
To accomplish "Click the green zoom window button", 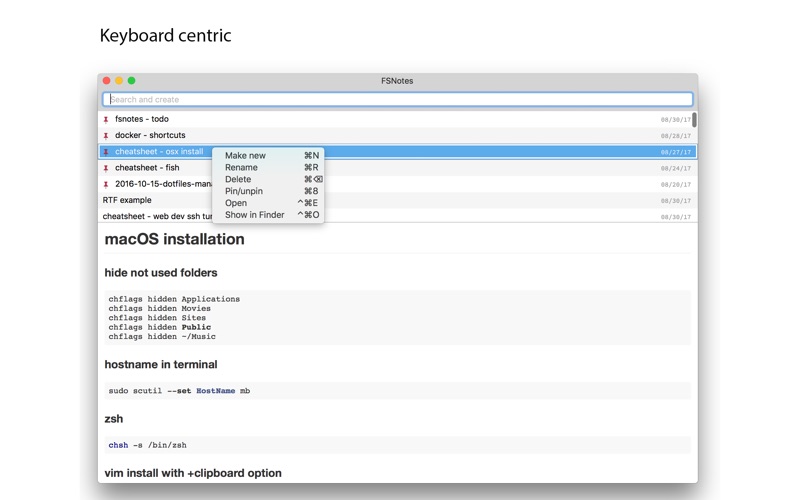I will (x=131, y=81).
